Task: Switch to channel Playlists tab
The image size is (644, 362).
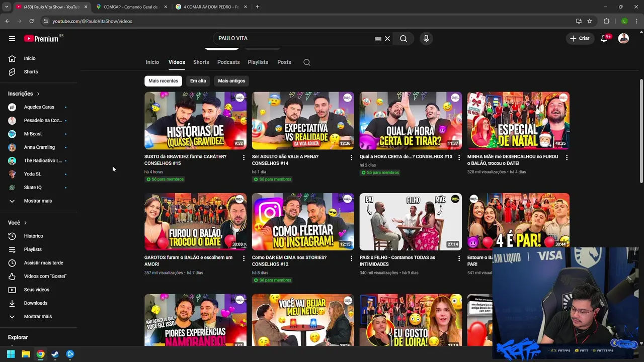Action: 258,62
